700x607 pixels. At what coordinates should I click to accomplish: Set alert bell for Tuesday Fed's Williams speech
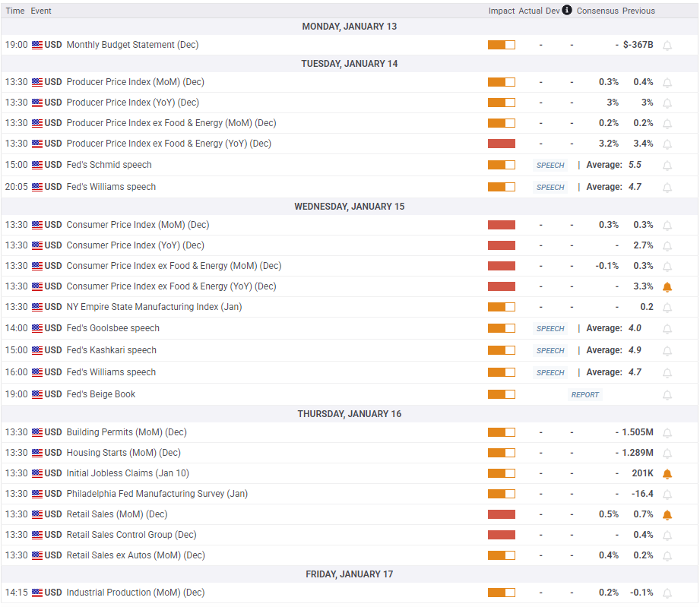[x=667, y=188]
